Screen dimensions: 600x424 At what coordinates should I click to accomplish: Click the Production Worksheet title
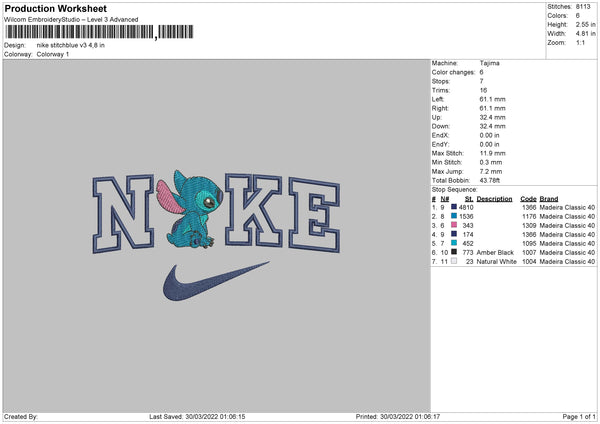click(x=55, y=8)
